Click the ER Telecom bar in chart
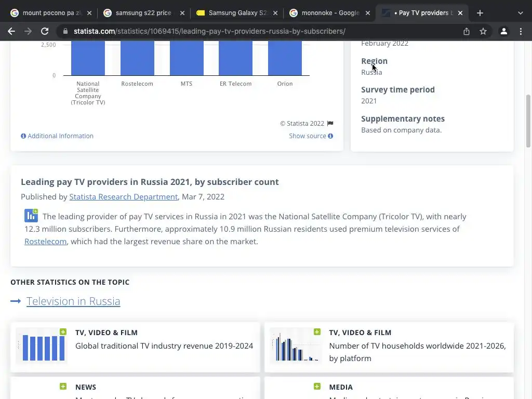Screen dimensions: 532x399 click(x=236, y=58)
